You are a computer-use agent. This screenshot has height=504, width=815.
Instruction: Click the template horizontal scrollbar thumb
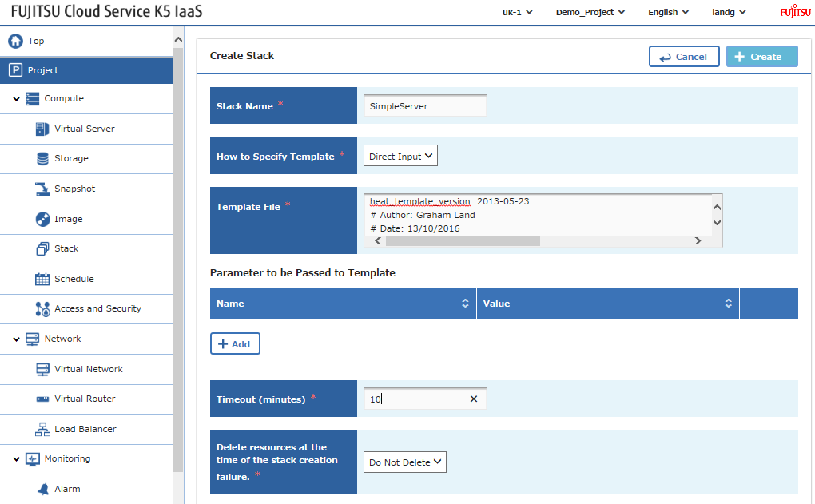point(463,241)
